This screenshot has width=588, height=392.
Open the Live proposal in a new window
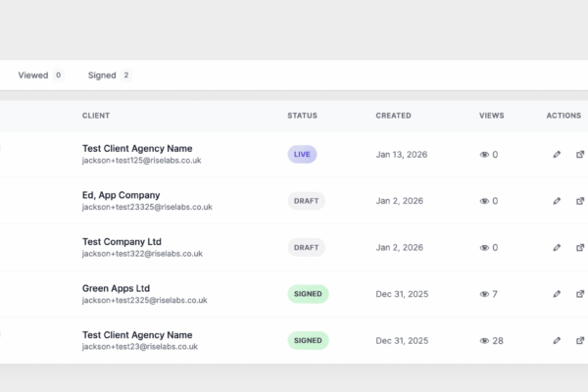(x=580, y=155)
